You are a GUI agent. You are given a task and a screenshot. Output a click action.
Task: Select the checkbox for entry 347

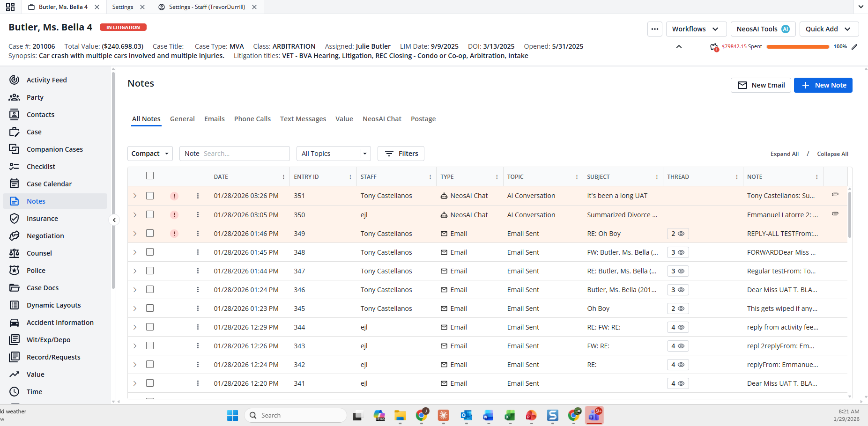(150, 271)
